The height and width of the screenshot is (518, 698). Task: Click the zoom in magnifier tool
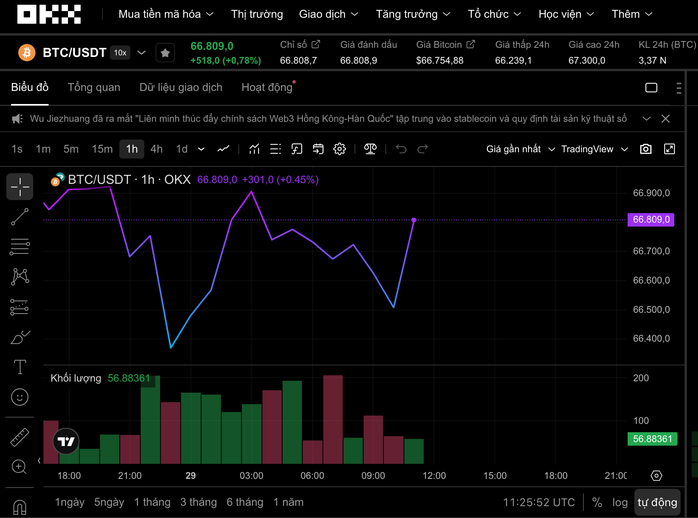click(x=19, y=467)
